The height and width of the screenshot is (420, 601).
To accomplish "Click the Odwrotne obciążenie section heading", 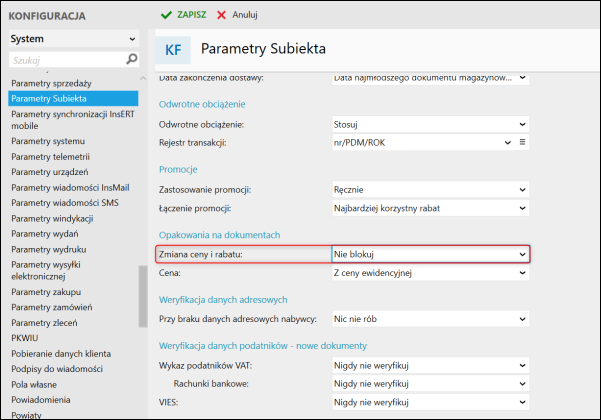I will coord(202,104).
